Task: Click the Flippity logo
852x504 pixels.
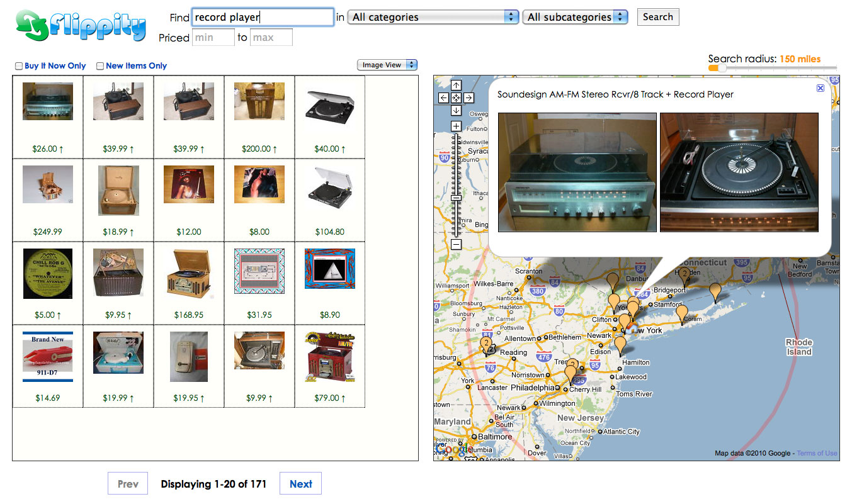Action: click(x=81, y=26)
